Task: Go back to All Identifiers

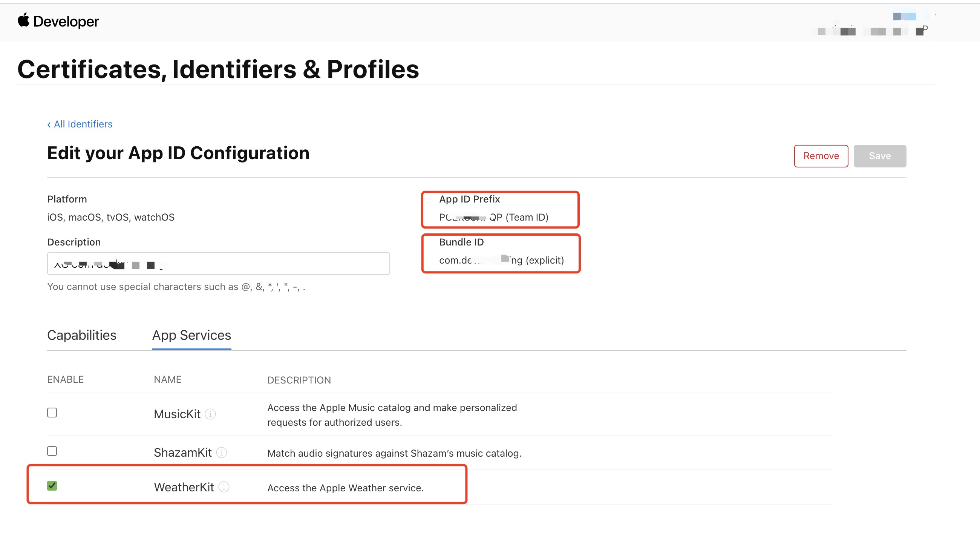Action: [x=83, y=124]
